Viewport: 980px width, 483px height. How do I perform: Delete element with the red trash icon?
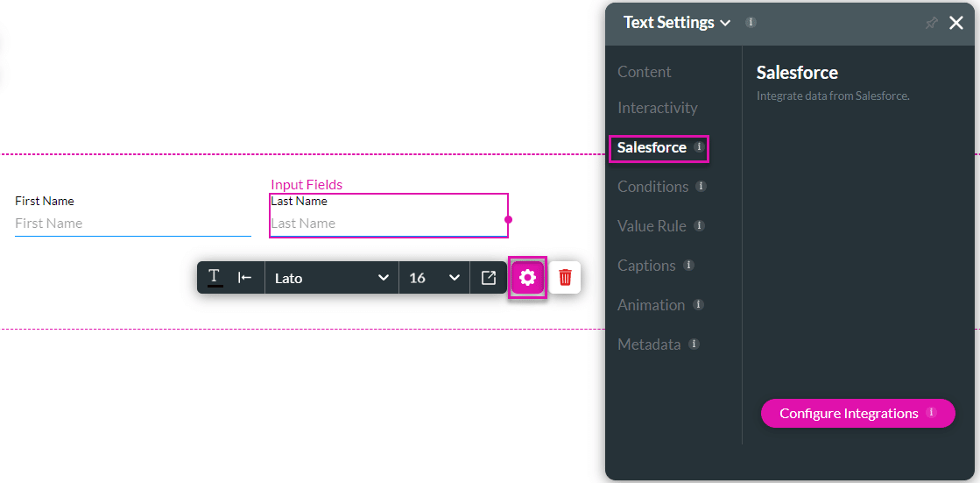pyautogui.click(x=565, y=278)
